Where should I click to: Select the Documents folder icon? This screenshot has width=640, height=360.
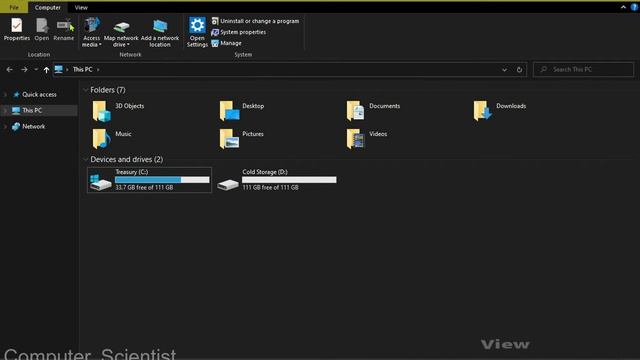pos(355,111)
